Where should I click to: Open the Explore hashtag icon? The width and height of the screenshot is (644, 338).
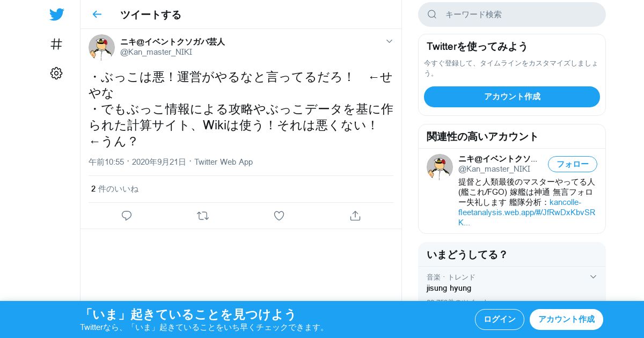(x=56, y=44)
